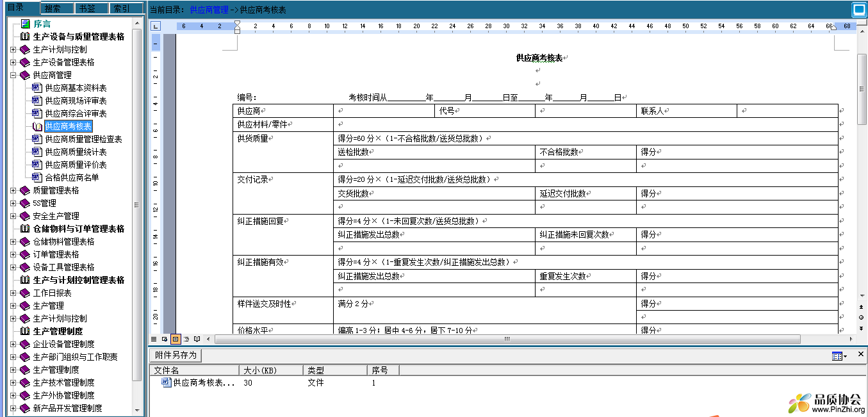The image size is (868, 417).
Task: Click the Word icon beside 供应商现场评审表
Action: point(37,101)
